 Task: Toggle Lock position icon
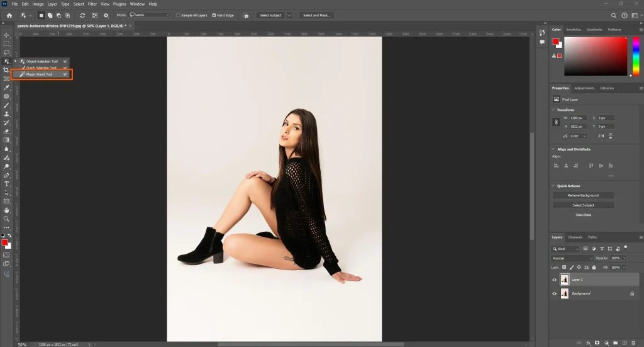579,267
